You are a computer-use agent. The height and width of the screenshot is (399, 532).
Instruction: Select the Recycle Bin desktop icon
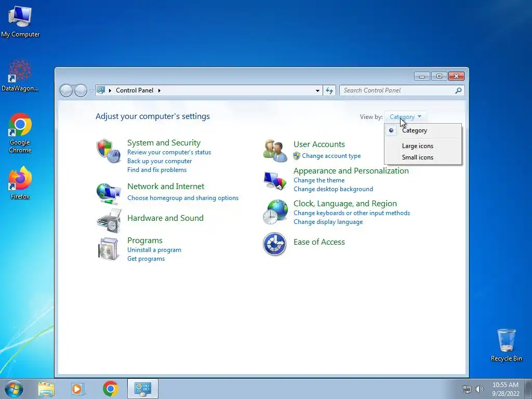(x=506, y=345)
